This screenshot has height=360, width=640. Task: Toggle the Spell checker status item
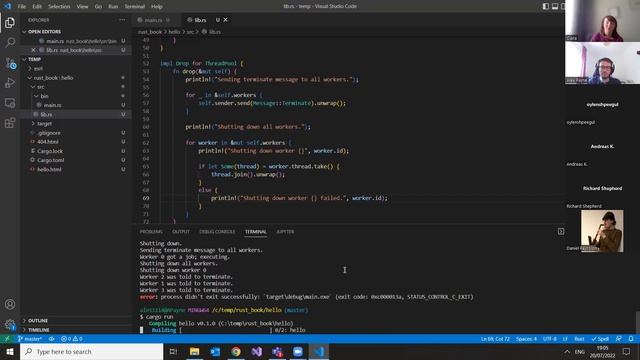click(x=600, y=339)
